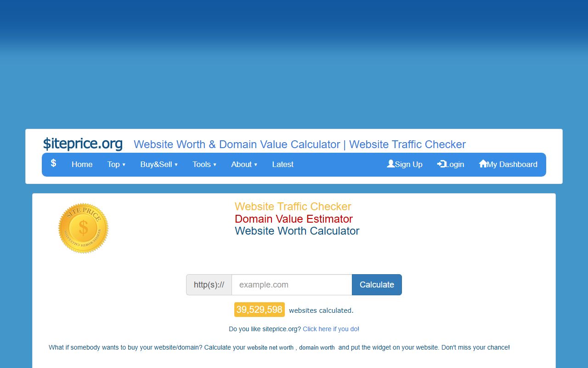Click the Website Worth Calculator heading
588x368 pixels.
297,231
